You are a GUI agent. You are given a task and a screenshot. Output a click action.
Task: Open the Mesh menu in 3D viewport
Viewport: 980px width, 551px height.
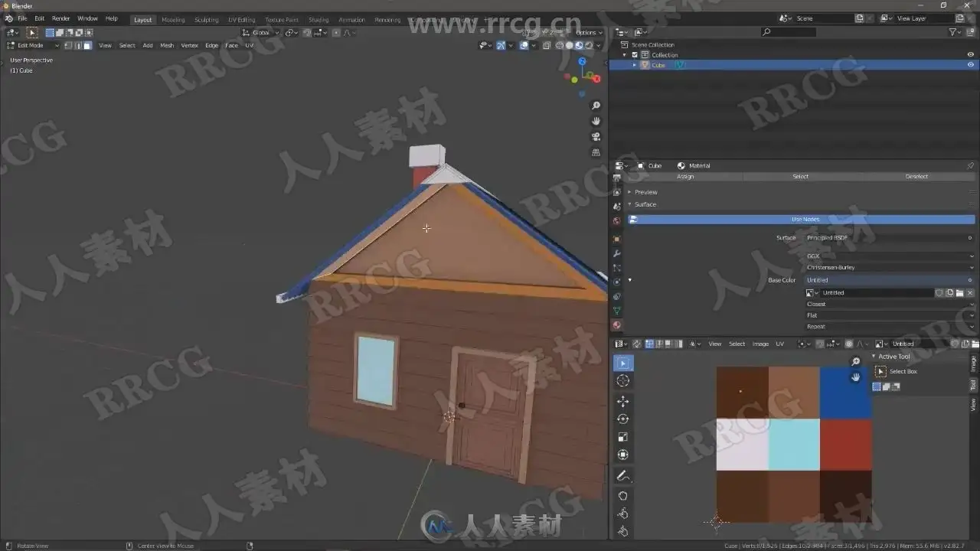pyautogui.click(x=167, y=45)
